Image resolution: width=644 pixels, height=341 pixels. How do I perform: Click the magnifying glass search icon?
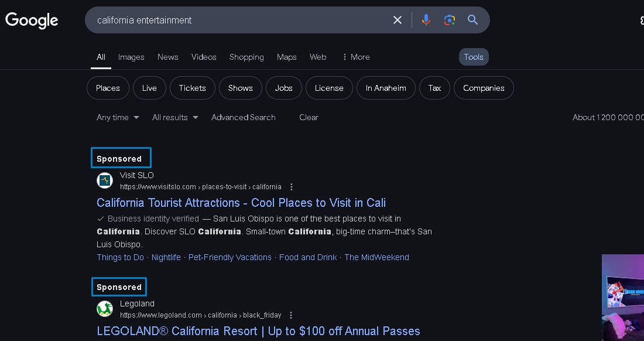(472, 20)
